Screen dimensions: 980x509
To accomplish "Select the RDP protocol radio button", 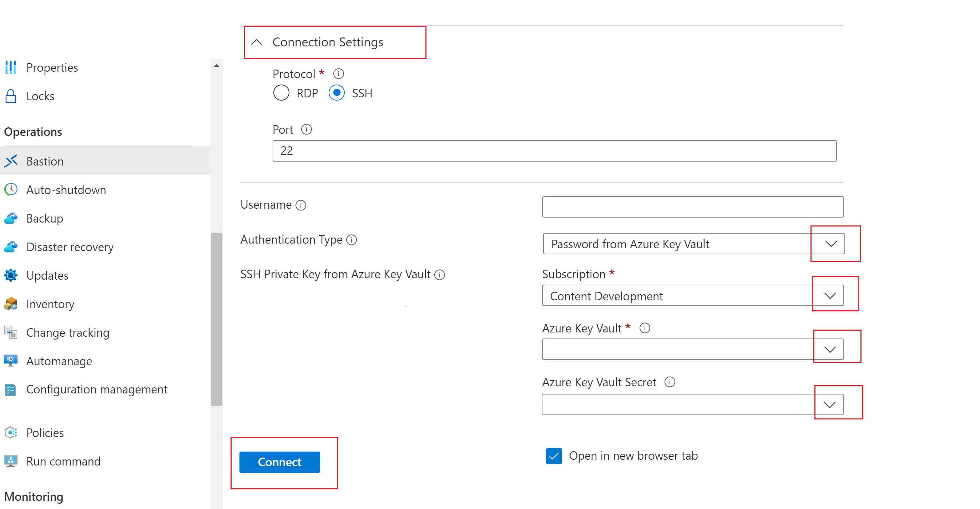I will (x=281, y=93).
